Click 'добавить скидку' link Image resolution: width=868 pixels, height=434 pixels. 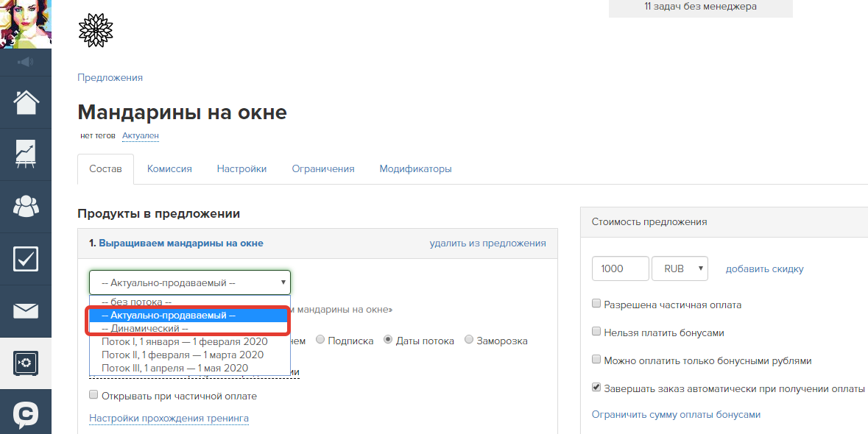[x=764, y=269]
